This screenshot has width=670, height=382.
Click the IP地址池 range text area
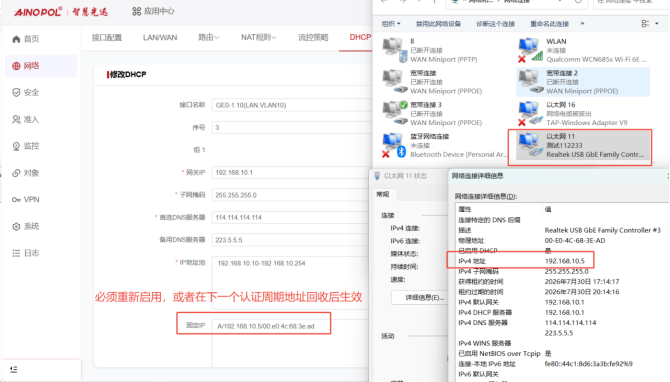(x=292, y=282)
